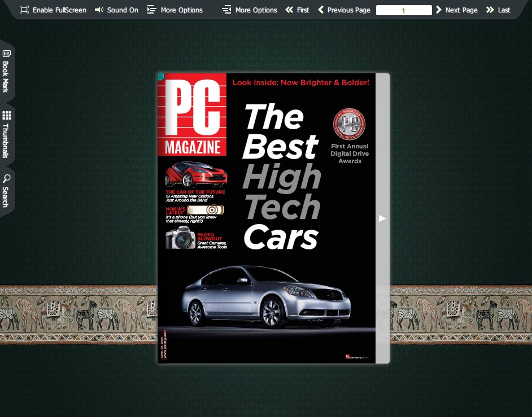Click the Nokia phone image
Screen dimensions: 532x417
[205, 209]
